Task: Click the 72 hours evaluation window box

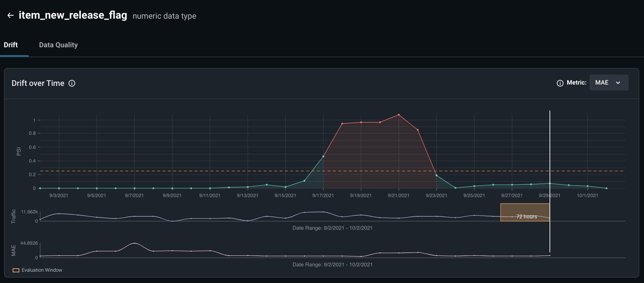Action: (525, 212)
